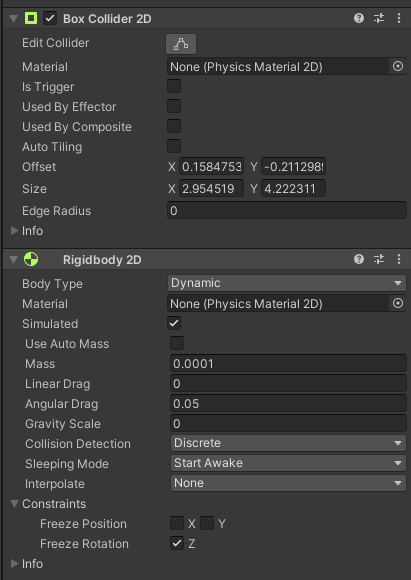Open the Sleeping Mode dropdown
Screen dimensions: 411x580
pos(288,463)
